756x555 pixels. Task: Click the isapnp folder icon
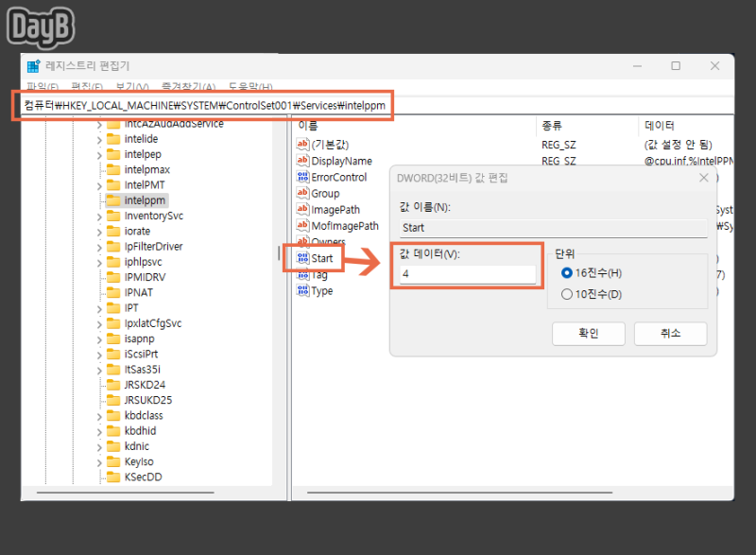113,338
